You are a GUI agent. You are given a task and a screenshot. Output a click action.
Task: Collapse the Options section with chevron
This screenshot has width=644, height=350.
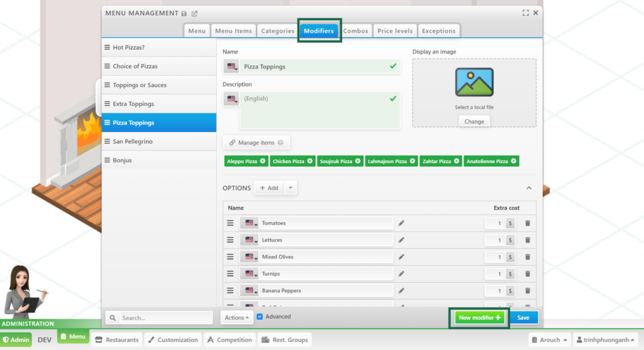click(529, 188)
